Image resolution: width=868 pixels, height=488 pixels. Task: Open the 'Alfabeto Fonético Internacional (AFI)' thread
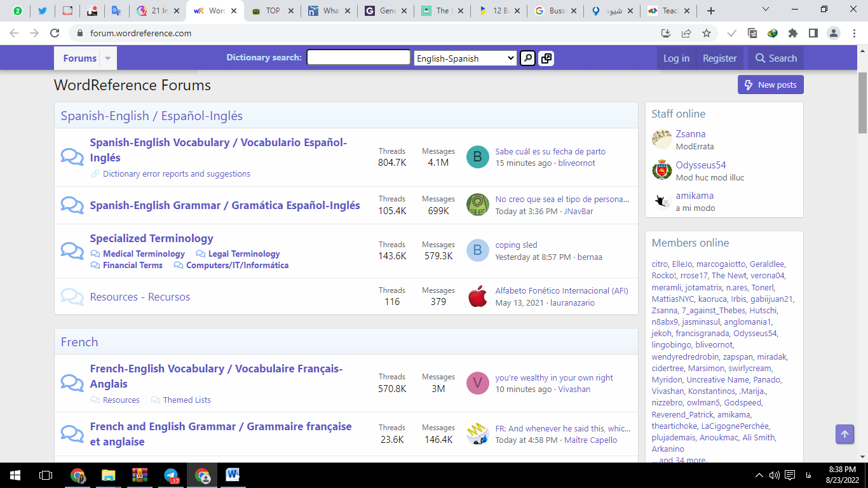562,290
